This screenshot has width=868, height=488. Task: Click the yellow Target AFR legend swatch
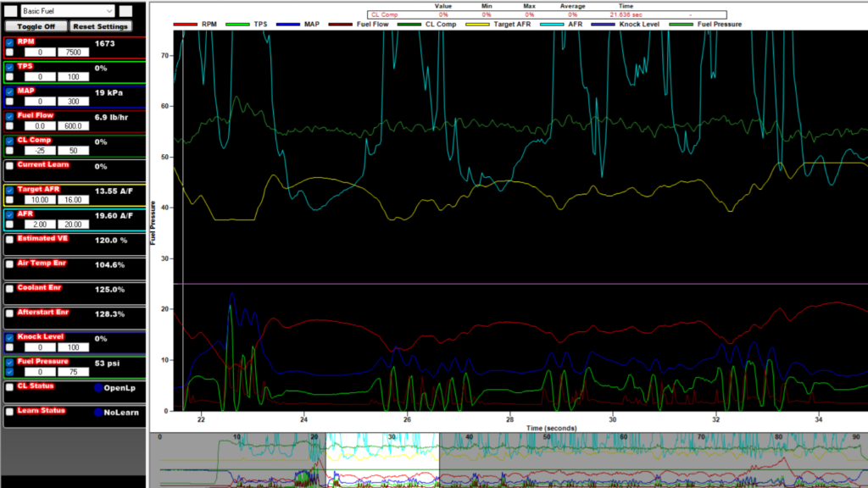[x=478, y=25]
